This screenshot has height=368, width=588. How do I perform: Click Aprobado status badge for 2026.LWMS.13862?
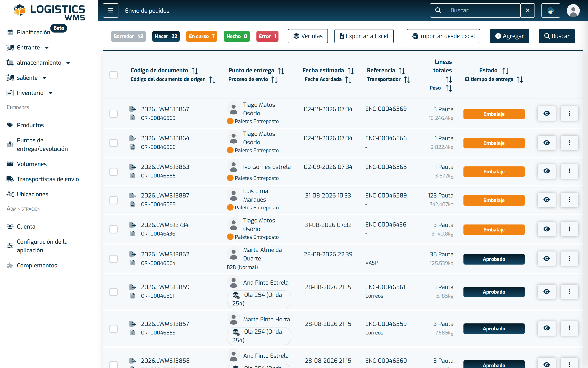[494, 259]
